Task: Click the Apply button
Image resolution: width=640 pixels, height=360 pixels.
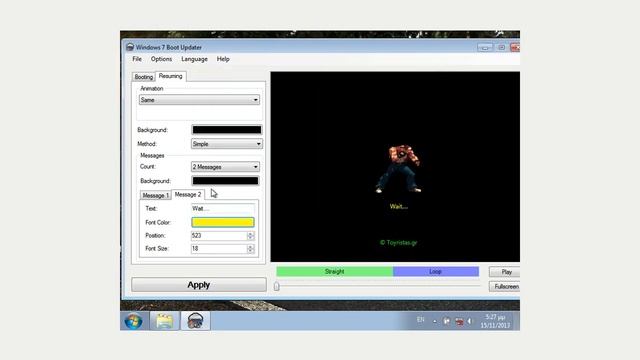Action: tap(199, 285)
